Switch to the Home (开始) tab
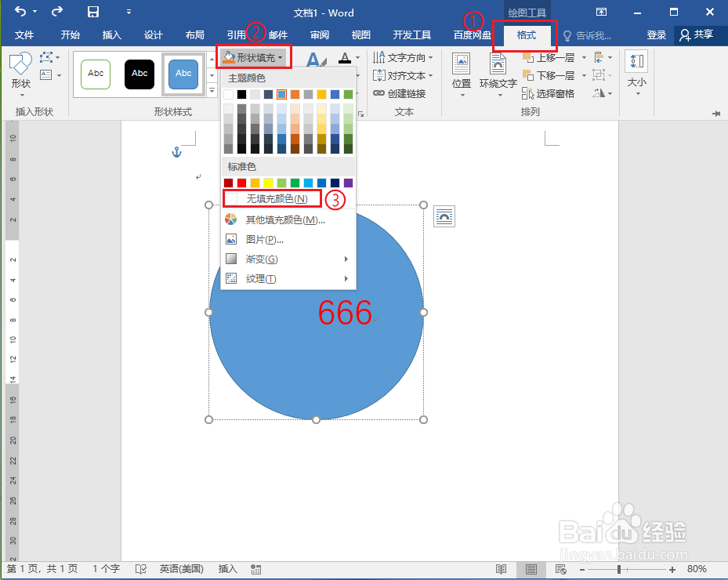Screen dimensions: 728x580 click(70, 34)
